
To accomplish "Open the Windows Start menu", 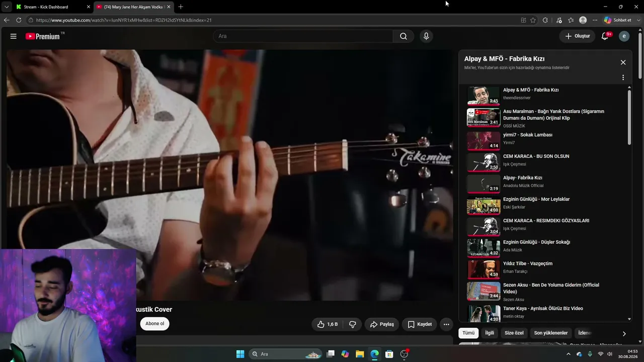I will coord(240,354).
